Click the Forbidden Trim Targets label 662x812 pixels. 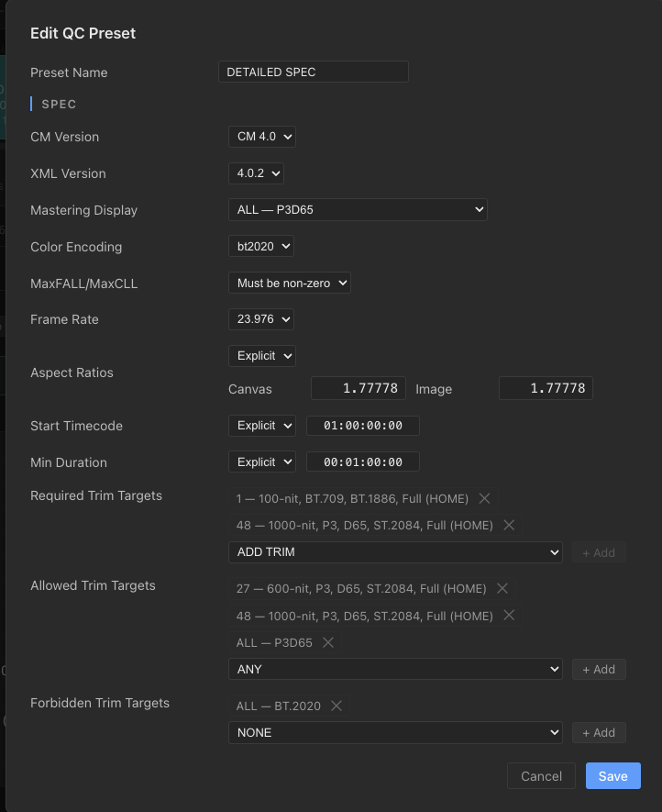coord(100,703)
